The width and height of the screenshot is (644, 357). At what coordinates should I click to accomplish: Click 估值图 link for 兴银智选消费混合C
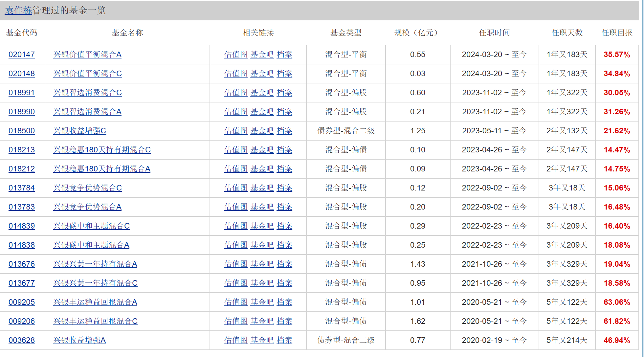tap(235, 93)
